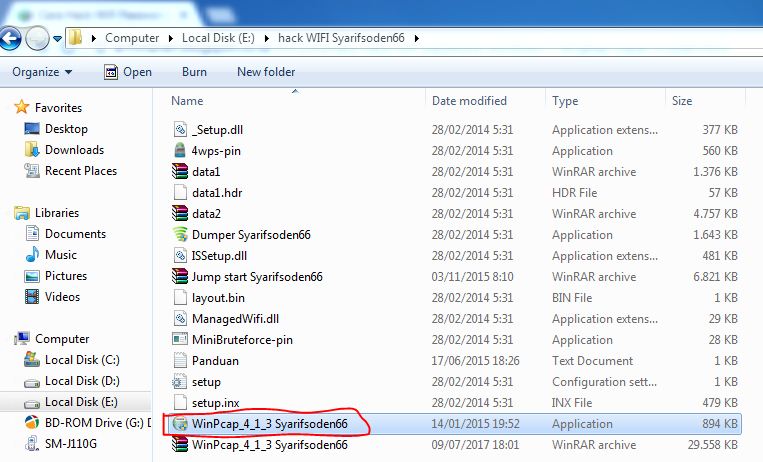Select the layout.bin file icon
763x462 pixels.
point(180,297)
